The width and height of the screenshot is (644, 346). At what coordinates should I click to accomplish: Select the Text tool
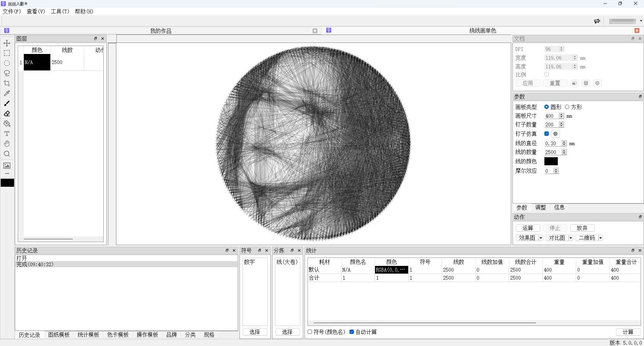7,134
